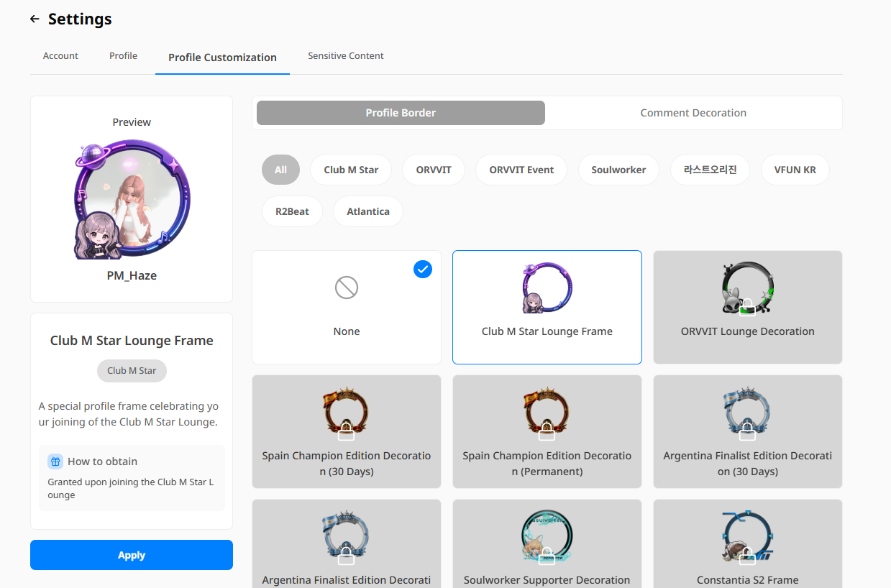Filter borders by Atlantica
Image resolution: width=891 pixels, height=588 pixels.
[368, 211]
